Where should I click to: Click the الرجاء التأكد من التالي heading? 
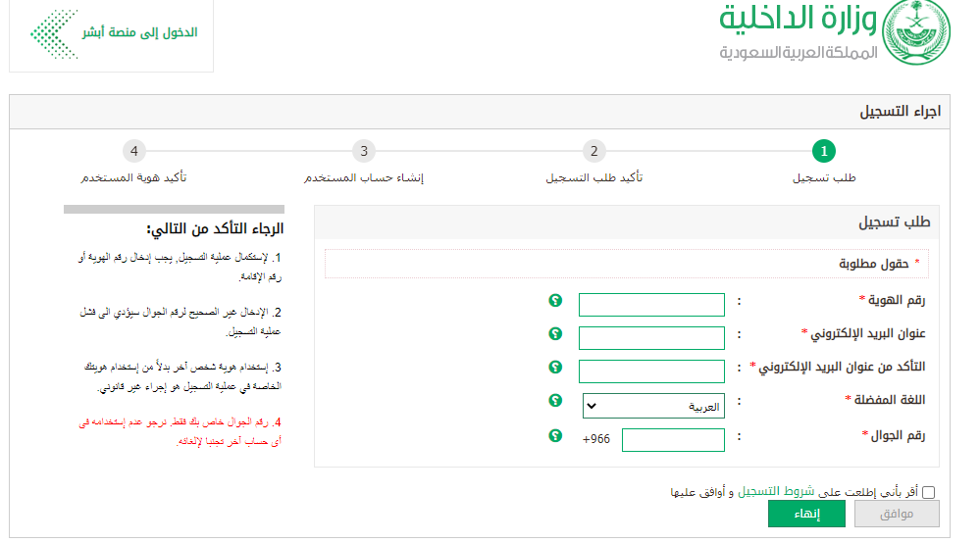coord(215,229)
